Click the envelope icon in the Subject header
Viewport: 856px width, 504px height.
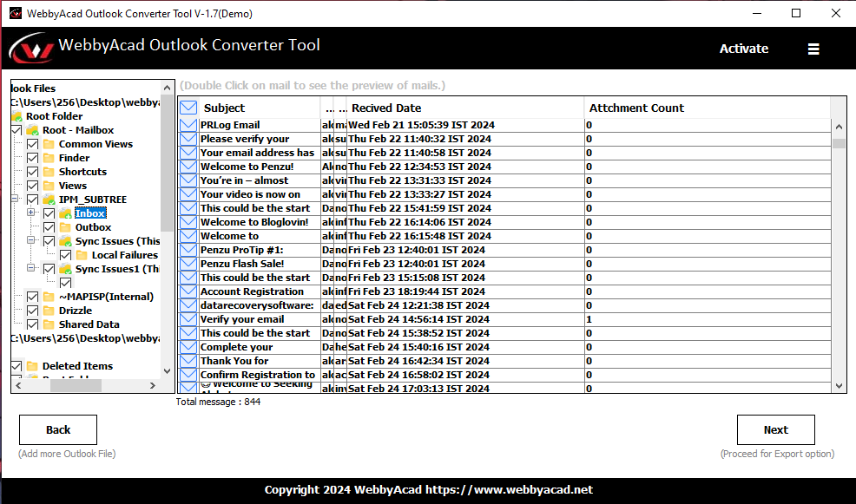(x=188, y=108)
